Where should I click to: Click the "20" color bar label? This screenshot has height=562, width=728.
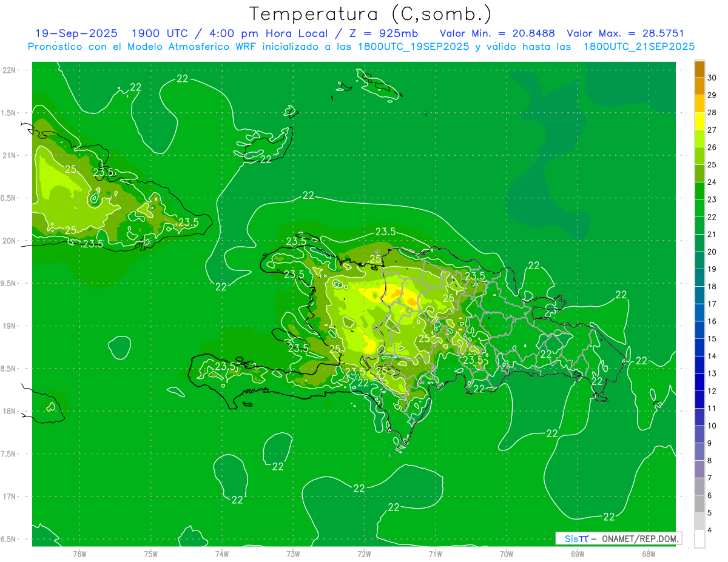point(712,252)
